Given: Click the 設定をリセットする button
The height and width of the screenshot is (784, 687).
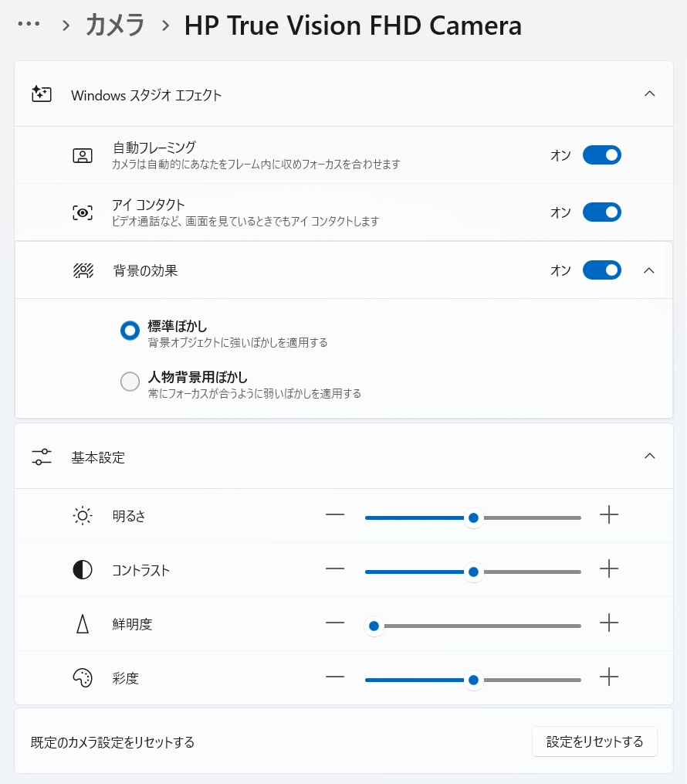Looking at the screenshot, I should 594,742.
